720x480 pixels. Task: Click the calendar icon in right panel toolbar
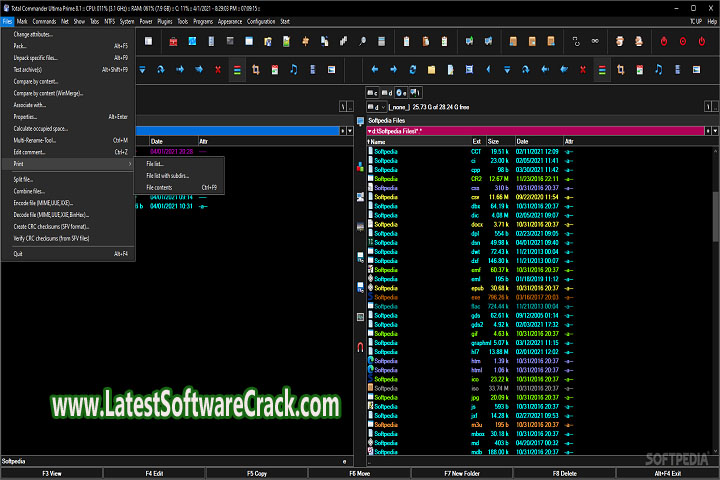tap(640, 70)
